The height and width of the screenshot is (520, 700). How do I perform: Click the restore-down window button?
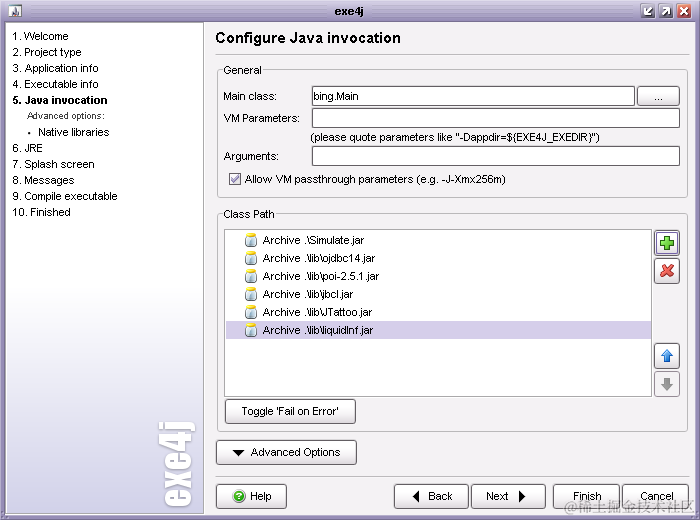(x=647, y=11)
